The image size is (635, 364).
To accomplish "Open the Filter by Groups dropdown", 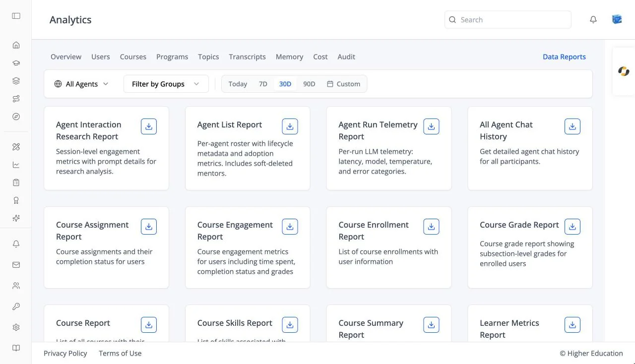I will 166,84.
